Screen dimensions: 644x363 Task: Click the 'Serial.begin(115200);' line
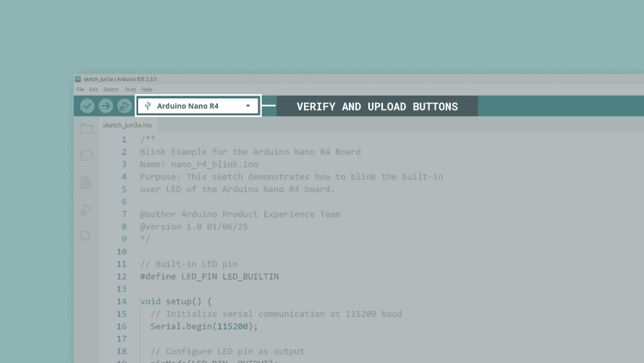coord(204,327)
